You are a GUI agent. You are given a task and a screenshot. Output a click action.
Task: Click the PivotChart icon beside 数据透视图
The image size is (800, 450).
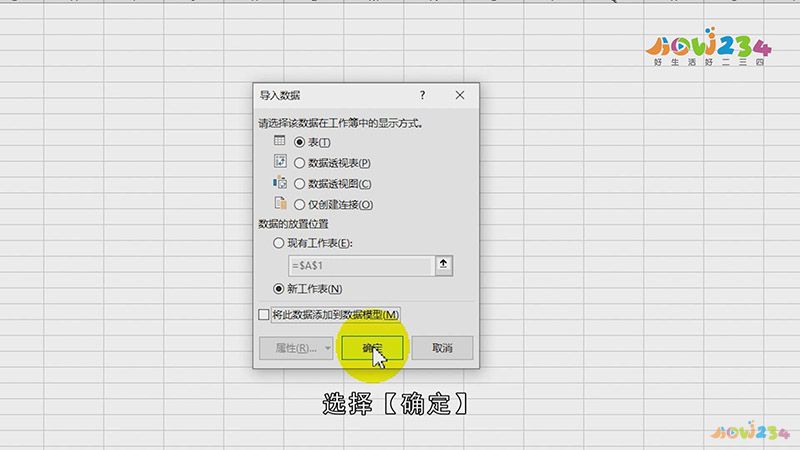[280, 182]
